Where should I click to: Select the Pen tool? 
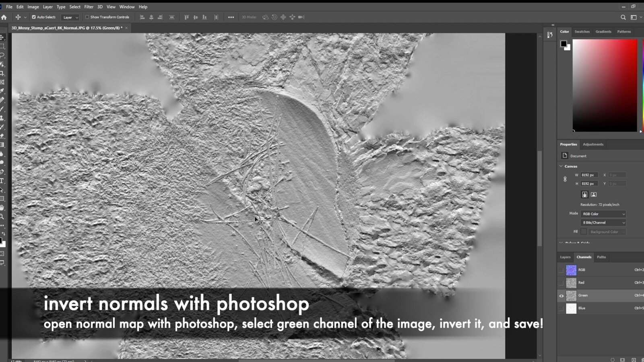point(2,172)
